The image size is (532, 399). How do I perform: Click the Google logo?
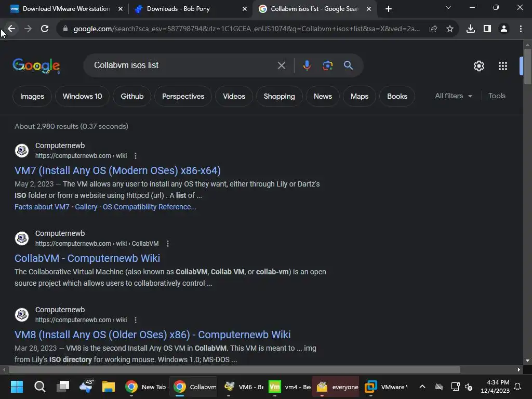(36, 66)
